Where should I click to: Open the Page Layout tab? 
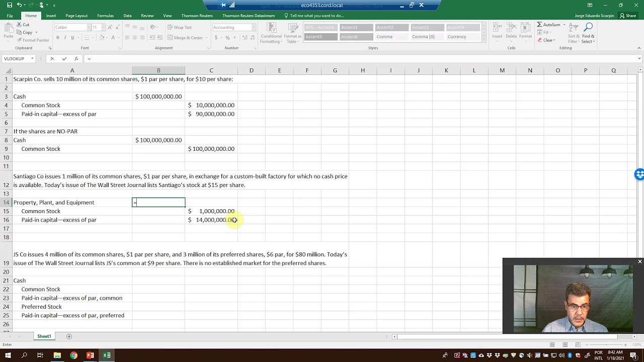[x=76, y=16]
